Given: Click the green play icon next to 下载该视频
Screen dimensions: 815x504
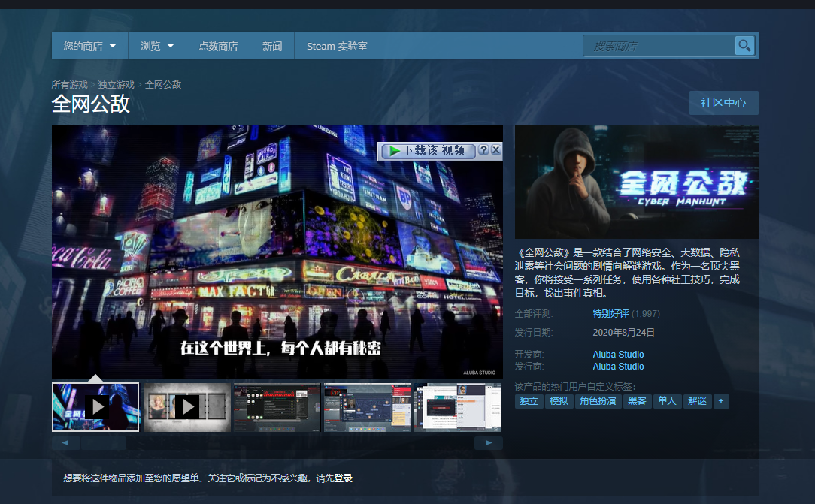Looking at the screenshot, I should (x=392, y=150).
